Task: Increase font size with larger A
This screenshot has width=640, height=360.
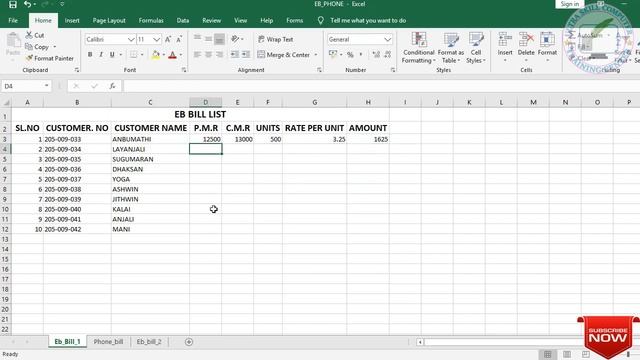Action: click(168, 40)
